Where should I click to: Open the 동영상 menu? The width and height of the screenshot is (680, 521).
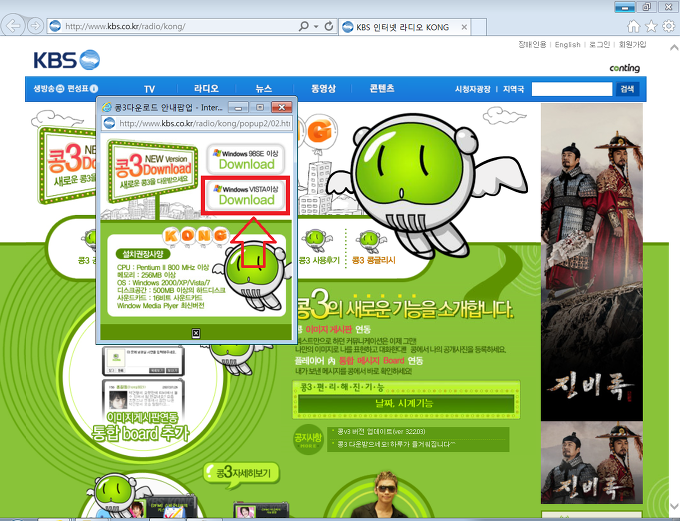click(324, 88)
